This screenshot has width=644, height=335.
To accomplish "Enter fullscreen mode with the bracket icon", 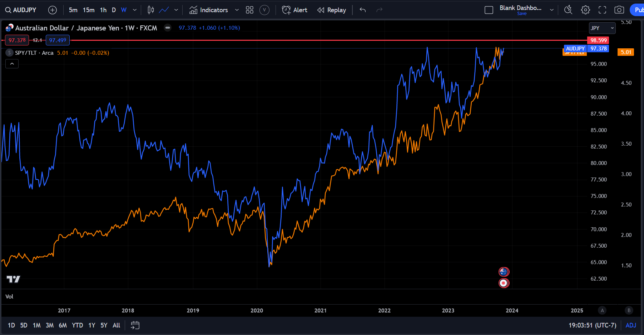I will pos(602,10).
